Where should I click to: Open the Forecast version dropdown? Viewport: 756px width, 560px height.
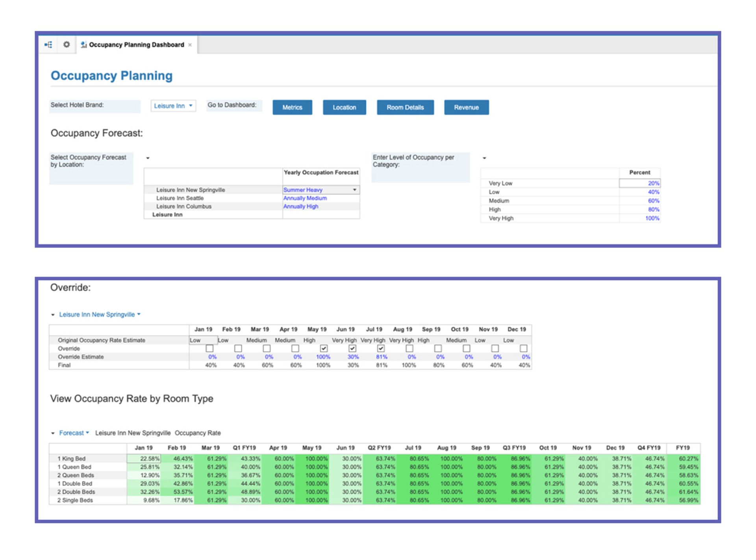[74, 433]
